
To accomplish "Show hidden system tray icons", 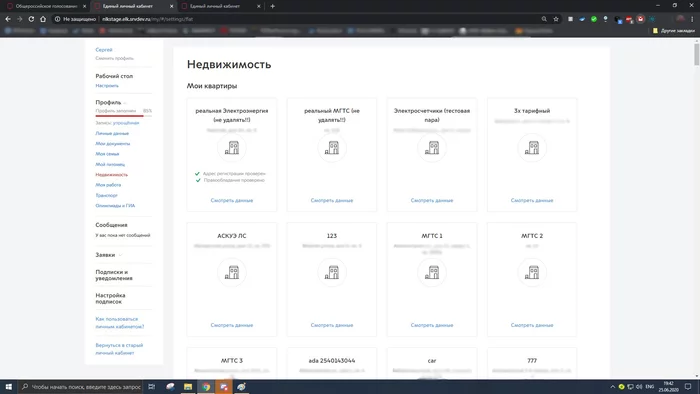I will [612, 387].
